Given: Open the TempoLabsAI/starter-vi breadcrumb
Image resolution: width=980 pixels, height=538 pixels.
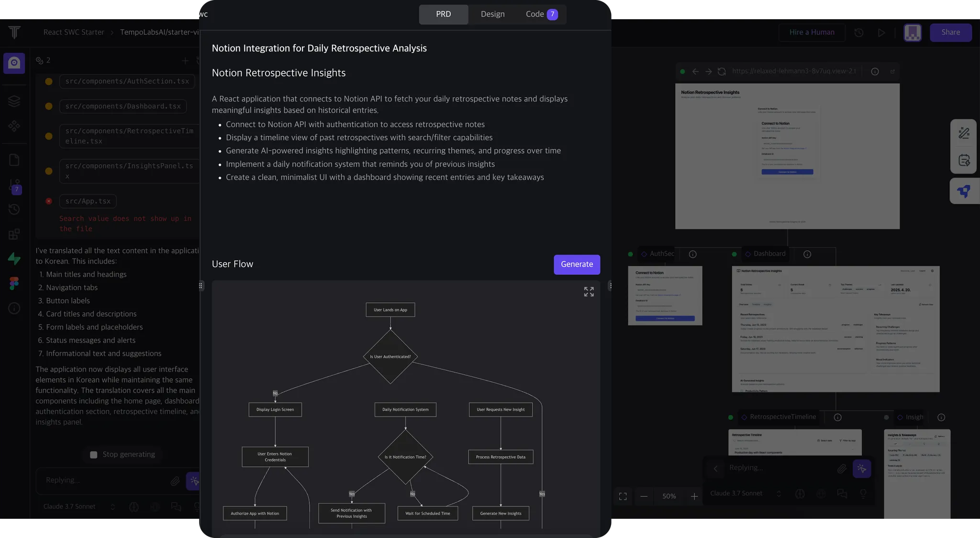Looking at the screenshot, I should [x=159, y=33].
